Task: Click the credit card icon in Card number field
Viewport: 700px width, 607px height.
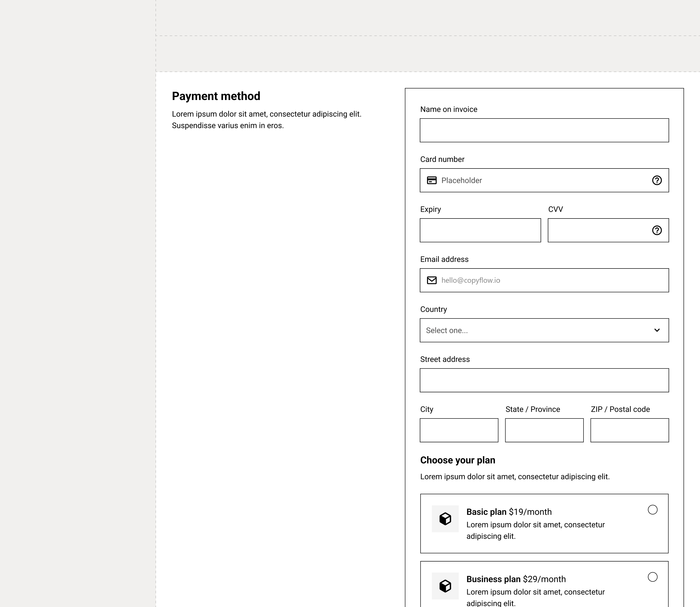Action: [431, 180]
